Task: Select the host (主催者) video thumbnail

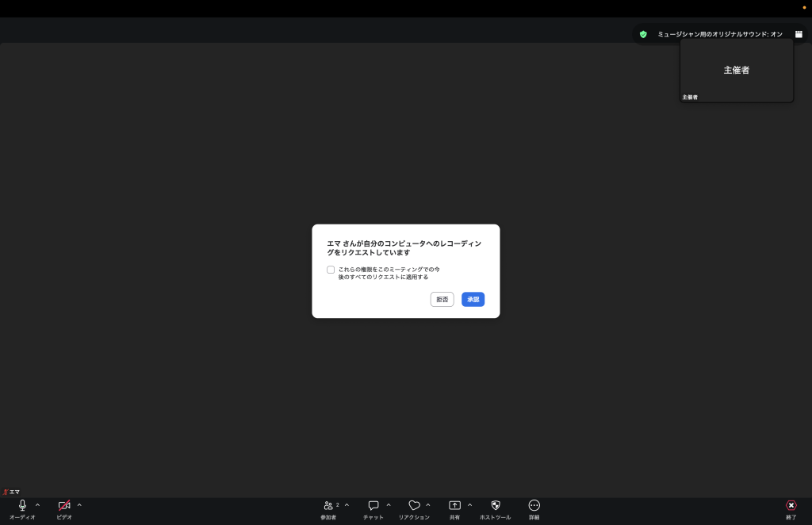Action: (736, 71)
